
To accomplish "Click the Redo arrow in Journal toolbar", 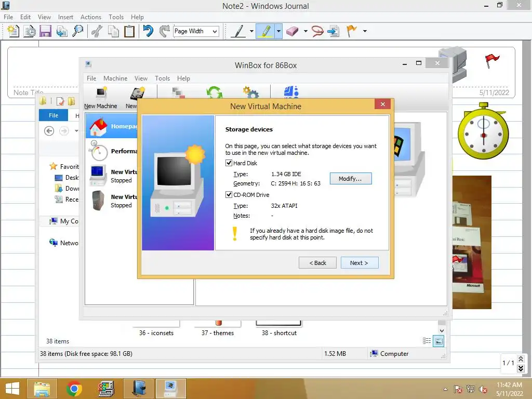I will [165, 31].
